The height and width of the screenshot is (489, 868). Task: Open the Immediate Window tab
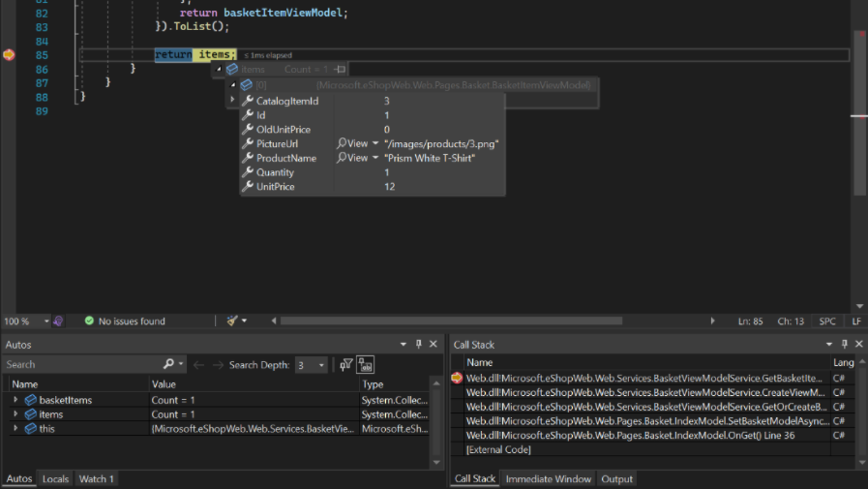(x=548, y=479)
